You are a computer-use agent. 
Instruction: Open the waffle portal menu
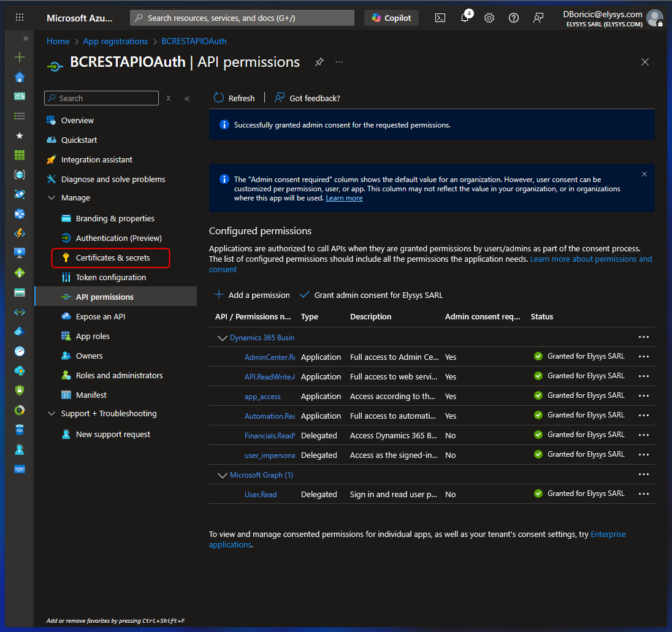(x=20, y=18)
